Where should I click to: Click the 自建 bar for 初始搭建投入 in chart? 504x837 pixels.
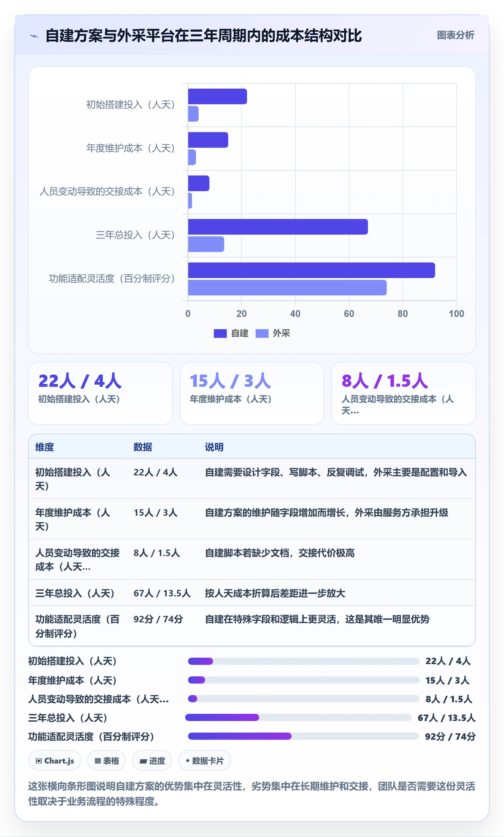click(217, 97)
